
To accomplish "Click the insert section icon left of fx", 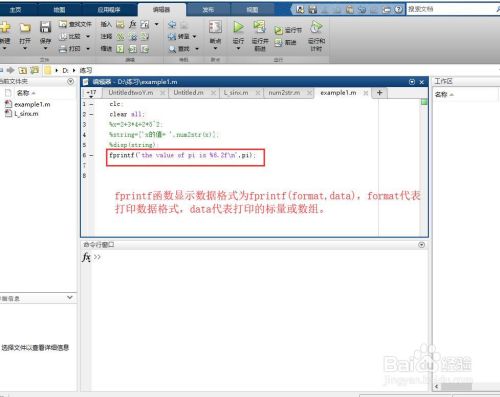I will click(x=120, y=24).
